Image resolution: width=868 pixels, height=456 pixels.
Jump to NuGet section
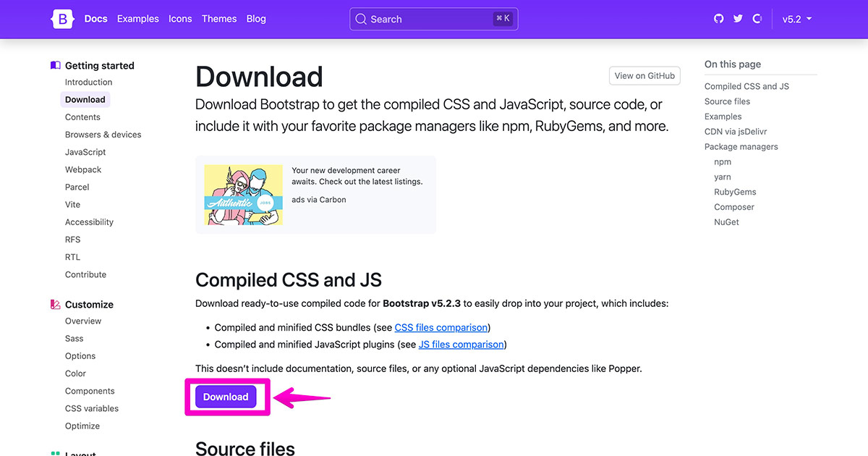[726, 221]
